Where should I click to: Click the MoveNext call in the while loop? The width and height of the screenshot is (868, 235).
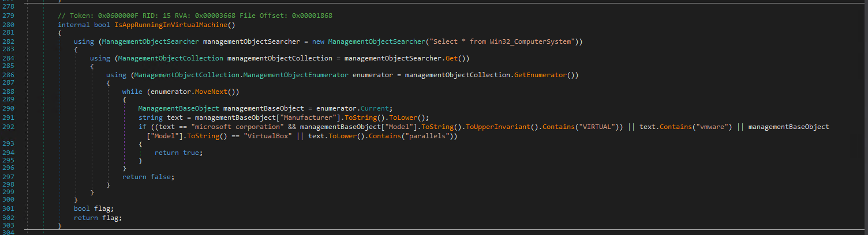tap(212, 92)
